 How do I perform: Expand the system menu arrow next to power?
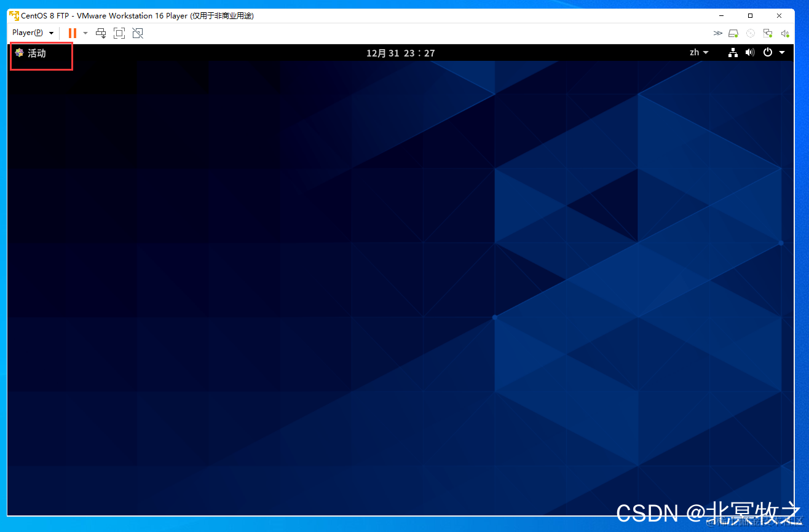pyautogui.click(x=782, y=53)
